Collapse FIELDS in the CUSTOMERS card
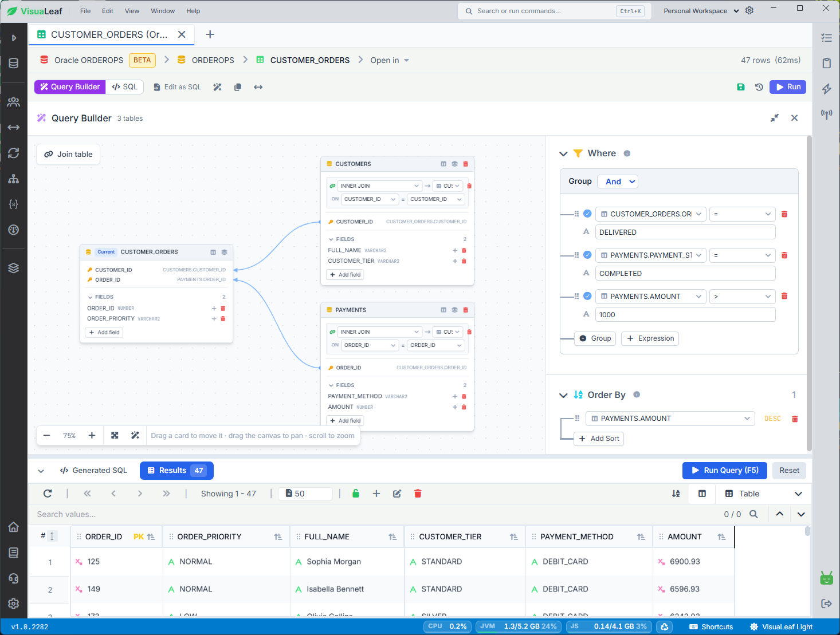The height and width of the screenshot is (635, 840). tap(331, 239)
